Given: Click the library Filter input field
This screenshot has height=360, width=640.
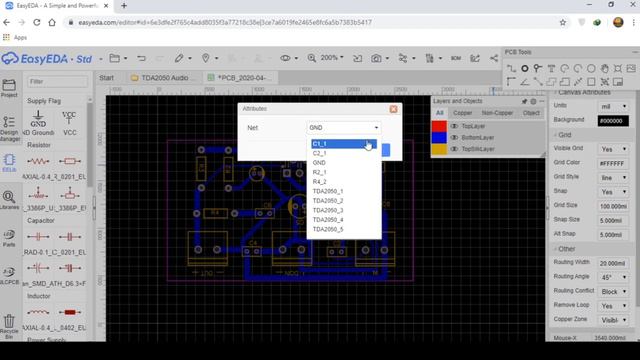Looking at the screenshot, I should (57, 82).
